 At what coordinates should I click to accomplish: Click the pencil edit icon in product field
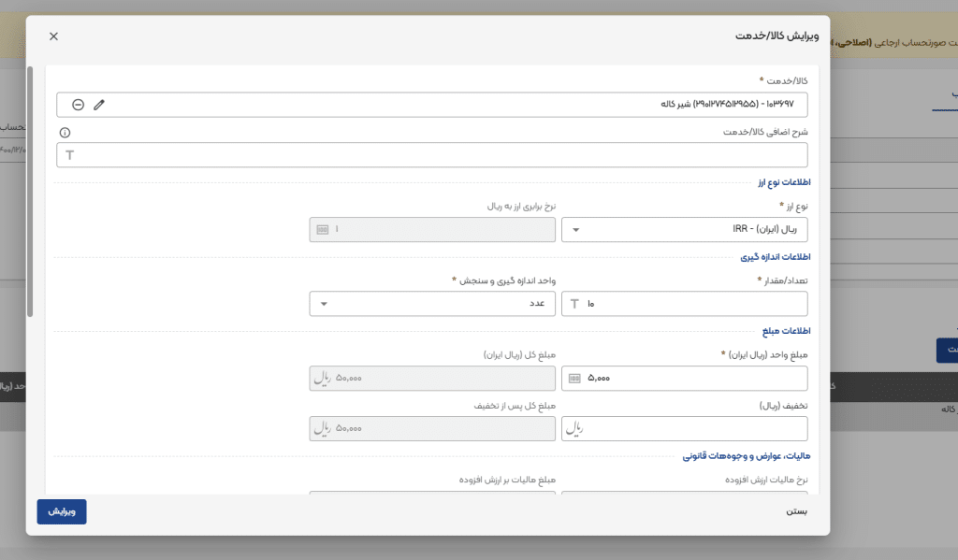click(99, 104)
